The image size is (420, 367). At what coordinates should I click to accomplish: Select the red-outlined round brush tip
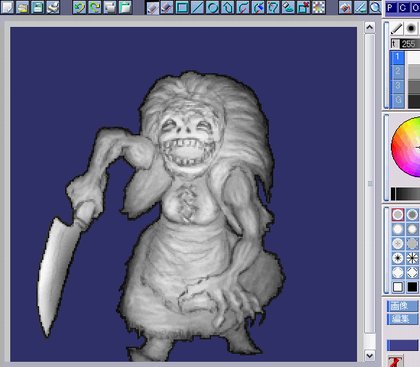pyautogui.click(x=398, y=215)
